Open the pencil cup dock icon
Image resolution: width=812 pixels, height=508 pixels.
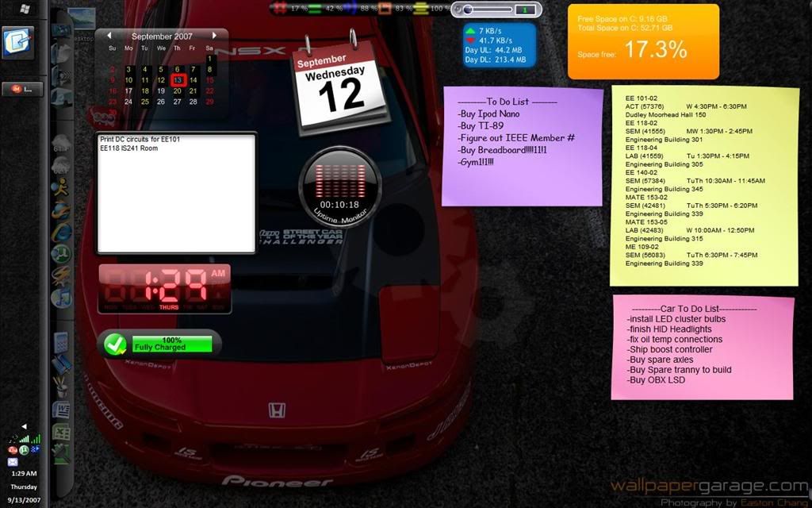click(x=61, y=387)
